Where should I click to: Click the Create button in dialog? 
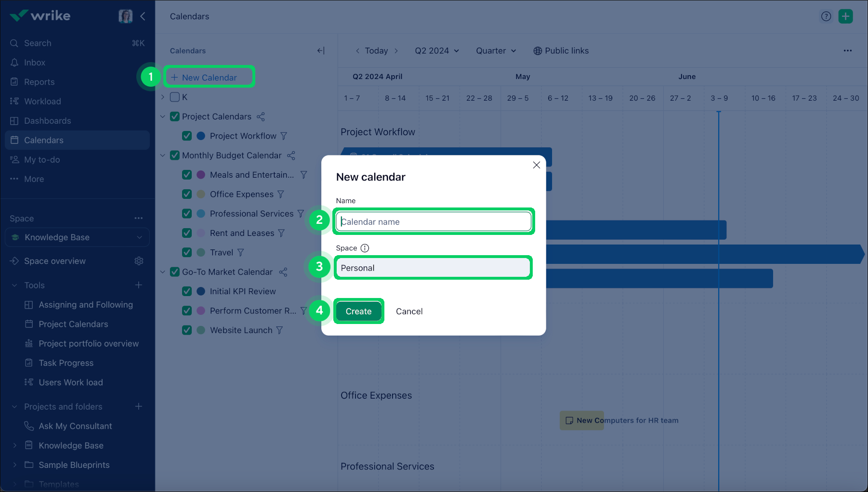358,311
